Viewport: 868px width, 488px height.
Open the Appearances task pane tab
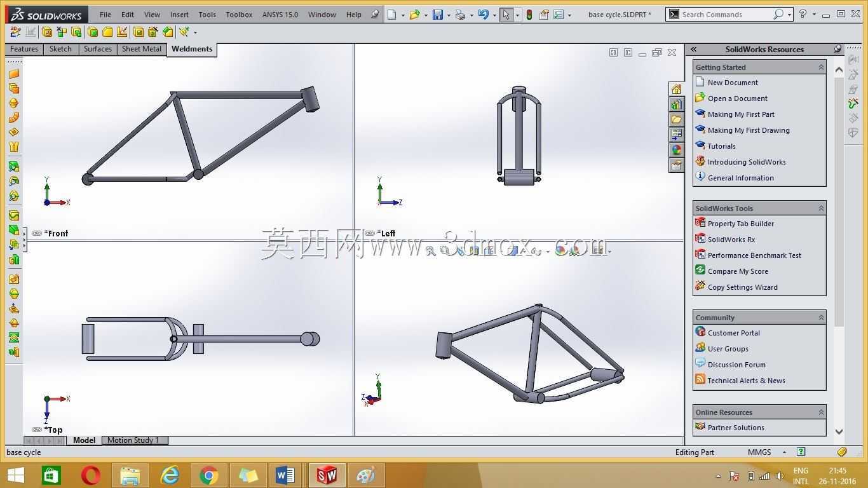(676, 150)
